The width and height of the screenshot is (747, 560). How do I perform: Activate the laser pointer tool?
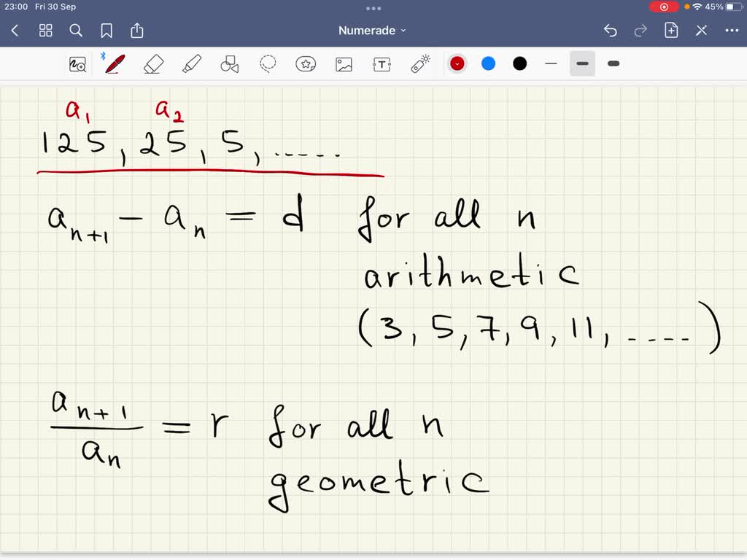(420, 64)
